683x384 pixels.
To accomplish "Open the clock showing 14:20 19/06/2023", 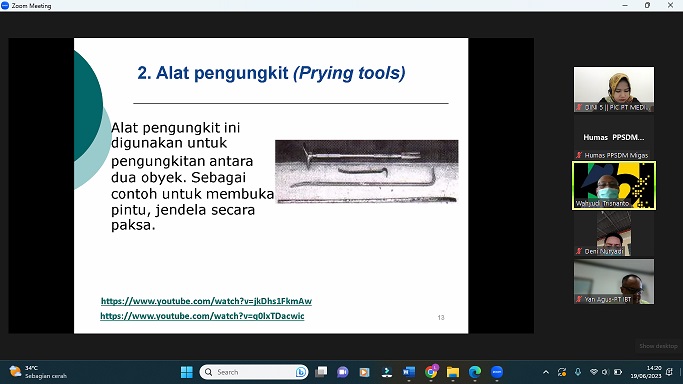I will pos(646,372).
